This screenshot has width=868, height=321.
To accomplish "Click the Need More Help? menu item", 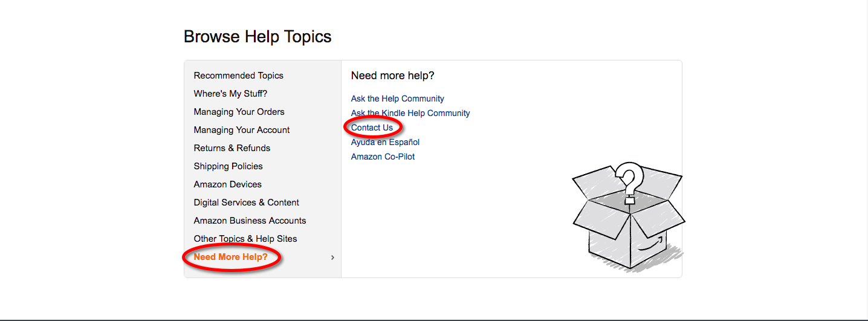I will (x=230, y=258).
